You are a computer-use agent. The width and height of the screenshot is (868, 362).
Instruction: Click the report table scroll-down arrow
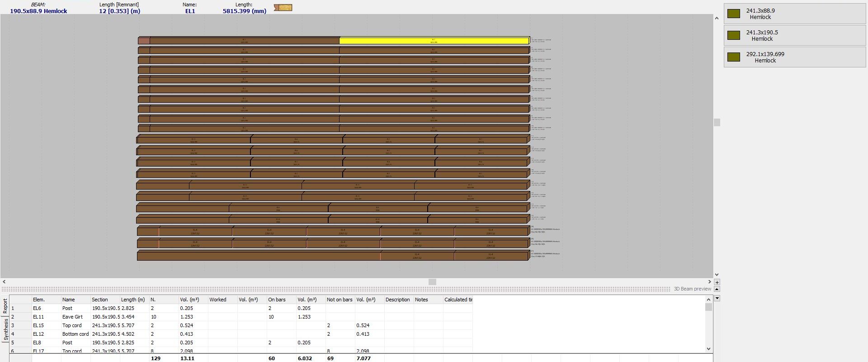click(x=708, y=349)
